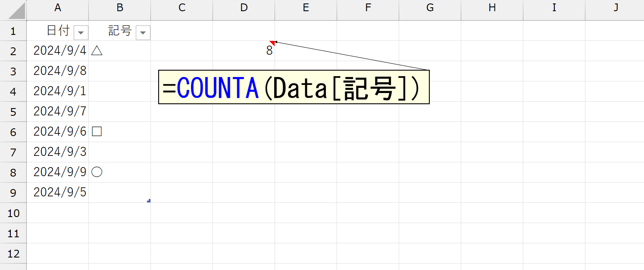
Task: Select the cell showing value 8
Action: pyautogui.click(x=244, y=51)
